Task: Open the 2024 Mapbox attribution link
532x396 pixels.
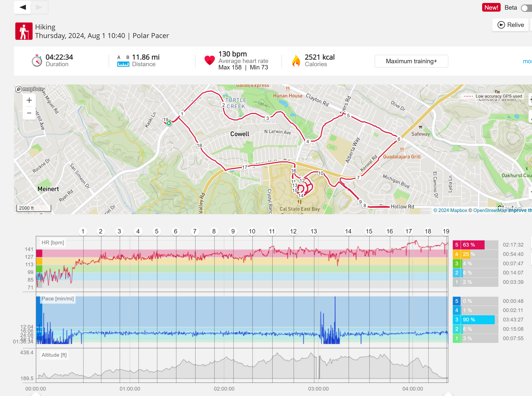Action: [x=450, y=210]
